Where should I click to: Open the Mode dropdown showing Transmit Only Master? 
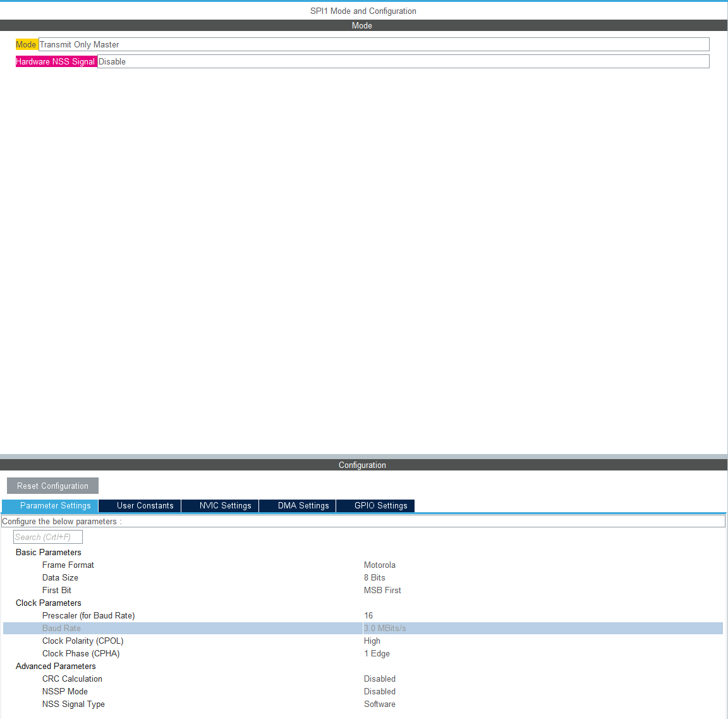point(373,44)
